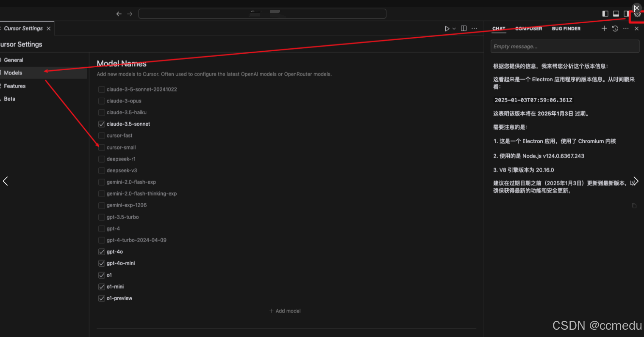Expand the run options dropdown chevron
The image size is (644, 337).
454,29
